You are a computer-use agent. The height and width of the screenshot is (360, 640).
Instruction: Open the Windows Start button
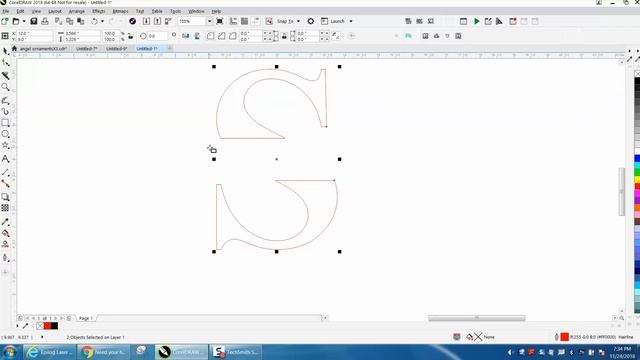coord(9,352)
